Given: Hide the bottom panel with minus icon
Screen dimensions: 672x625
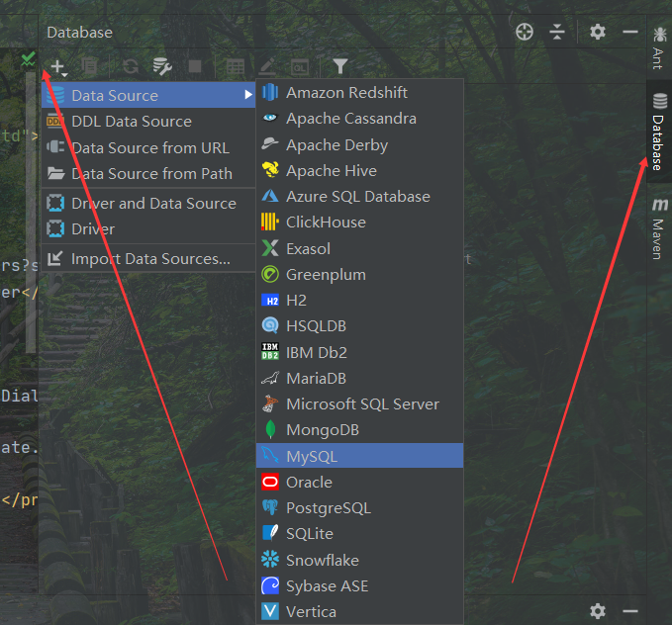Looking at the screenshot, I should click(x=630, y=611).
